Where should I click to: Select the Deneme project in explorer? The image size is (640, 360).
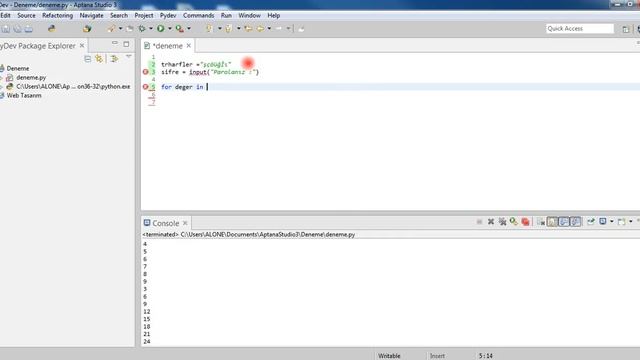point(18,69)
